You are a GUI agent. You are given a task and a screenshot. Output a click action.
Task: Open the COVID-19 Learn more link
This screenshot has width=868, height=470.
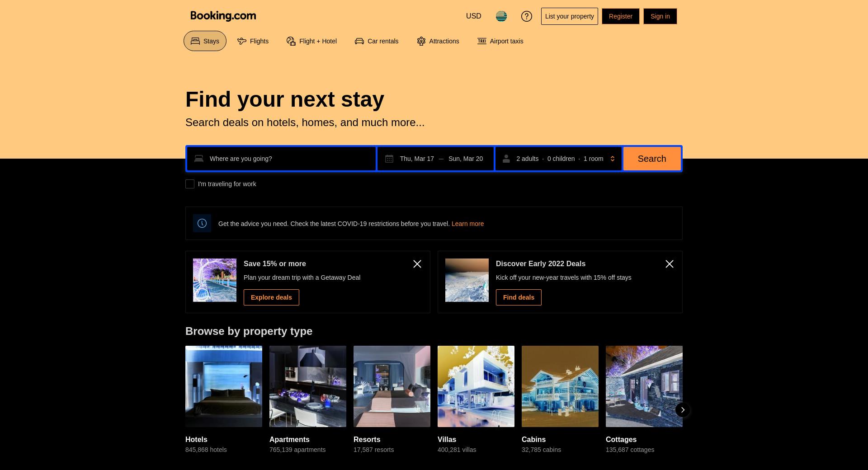[x=467, y=224]
